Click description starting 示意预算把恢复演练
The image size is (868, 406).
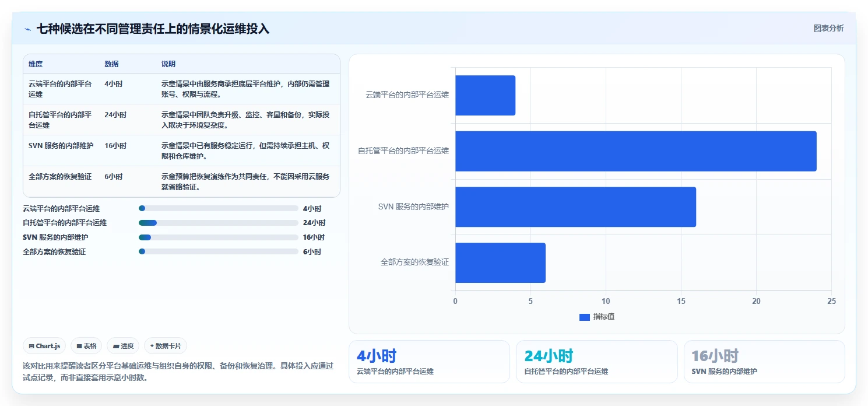[x=246, y=181]
